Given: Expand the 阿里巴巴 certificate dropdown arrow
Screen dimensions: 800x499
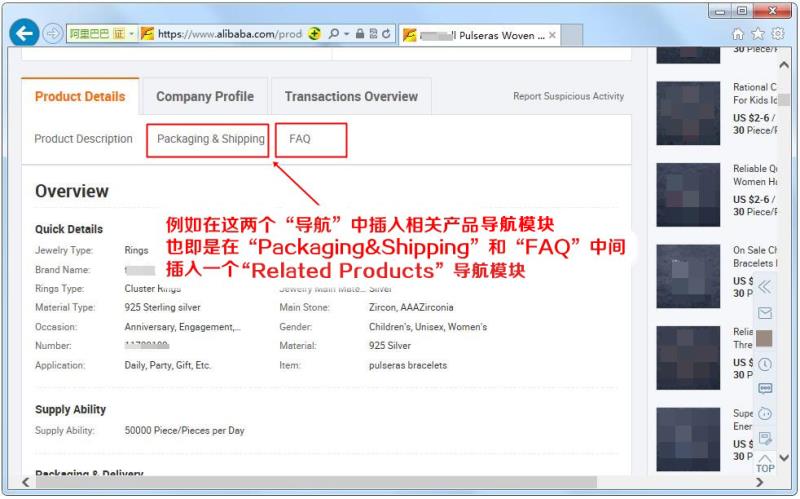Looking at the screenshot, I should pos(131,34).
